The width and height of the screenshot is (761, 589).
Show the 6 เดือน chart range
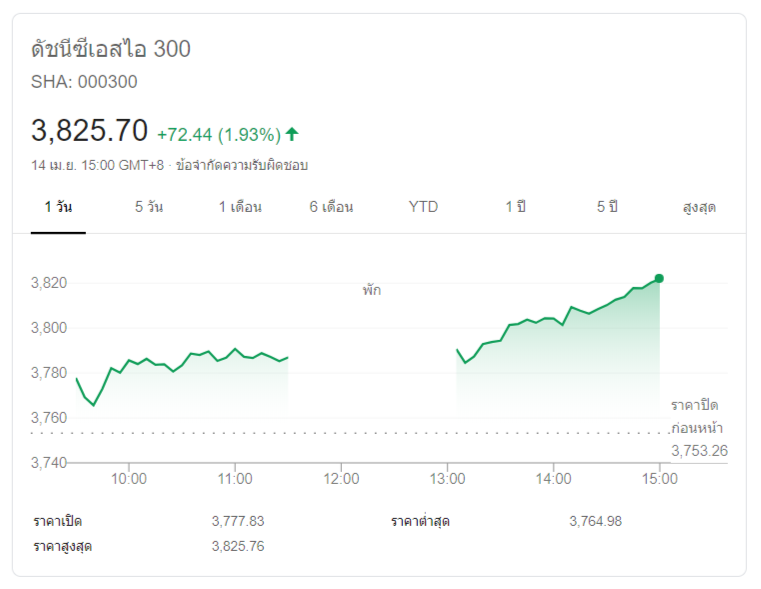pos(331,207)
